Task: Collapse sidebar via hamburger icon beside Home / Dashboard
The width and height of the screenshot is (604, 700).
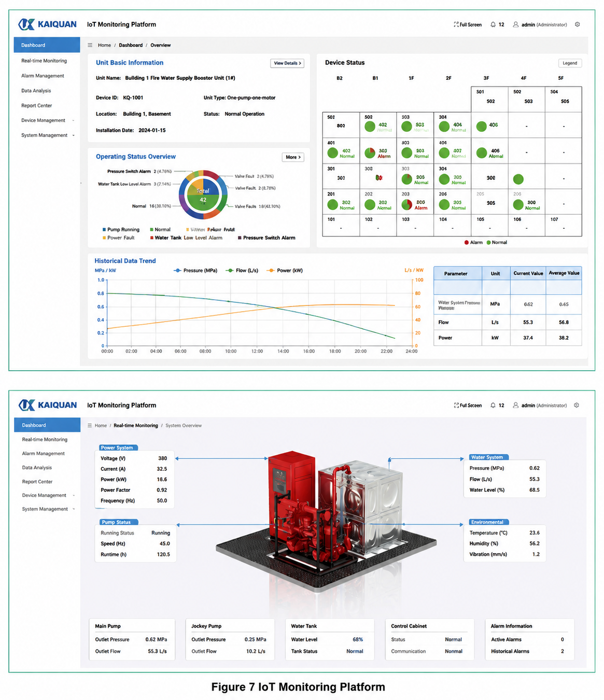Action: coord(90,45)
